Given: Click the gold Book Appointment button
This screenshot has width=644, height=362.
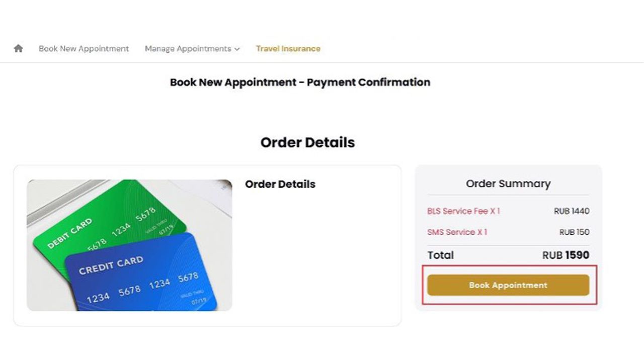Looking at the screenshot, I should (x=508, y=285).
